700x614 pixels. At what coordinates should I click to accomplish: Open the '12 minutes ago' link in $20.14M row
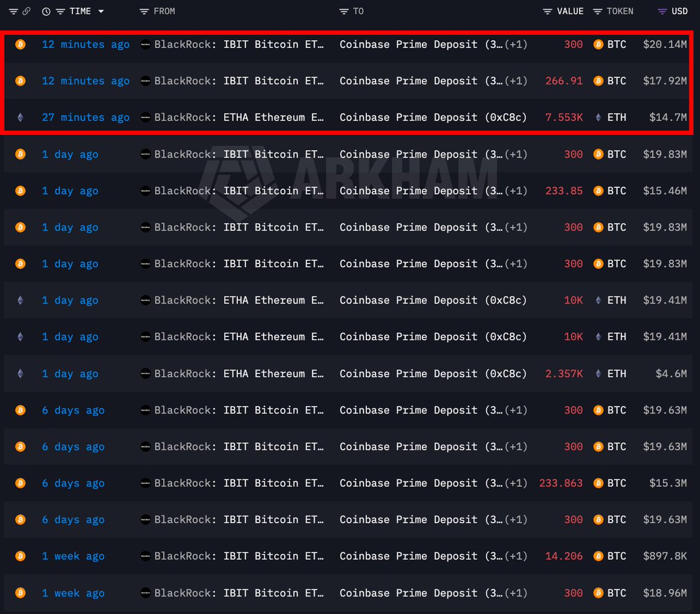click(x=86, y=44)
